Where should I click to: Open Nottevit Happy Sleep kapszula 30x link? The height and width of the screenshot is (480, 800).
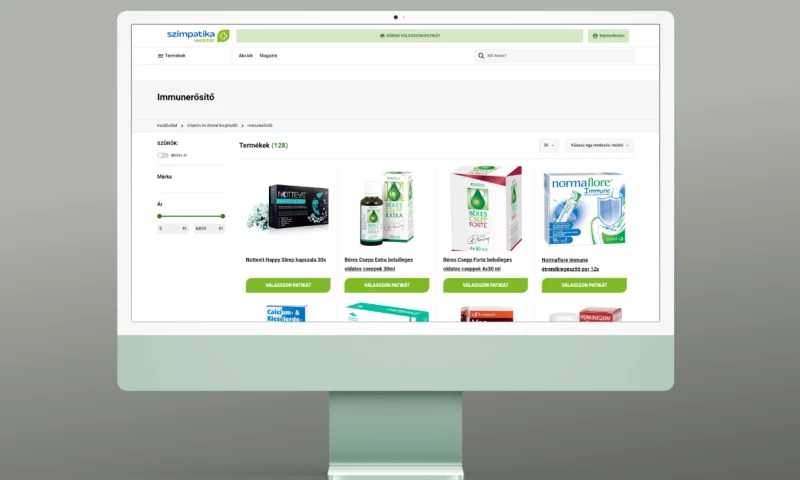(x=286, y=260)
